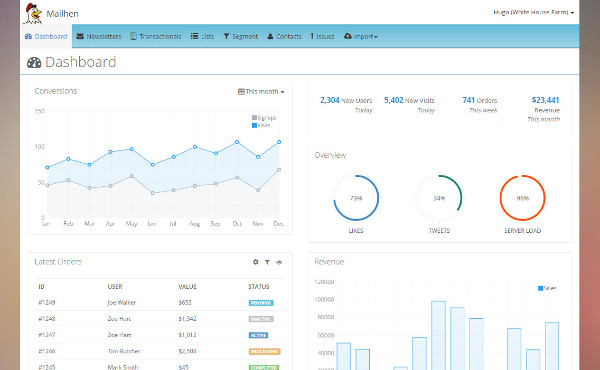Sort by the VALUE column header
Image resolution: width=600 pixels, height=370 pixels.
(x=188, y=287)
